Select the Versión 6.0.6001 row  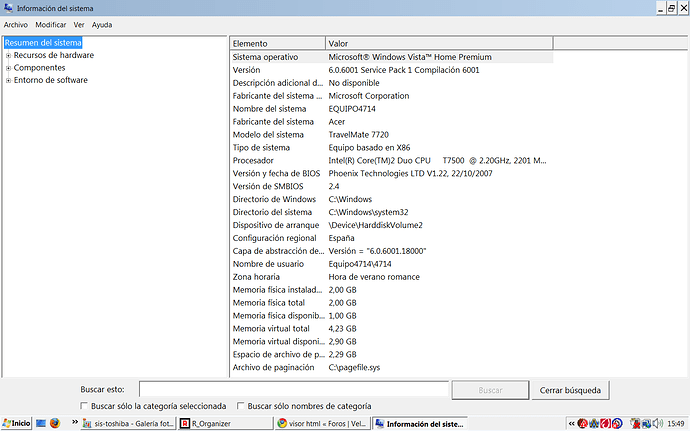[x=392, y=70]
